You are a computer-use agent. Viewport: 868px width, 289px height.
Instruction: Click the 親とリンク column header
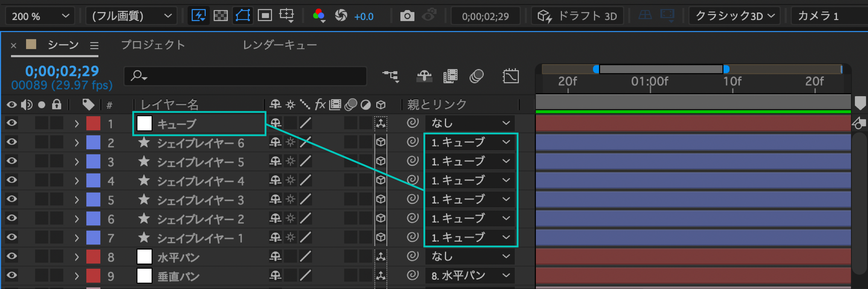[437, 105]
